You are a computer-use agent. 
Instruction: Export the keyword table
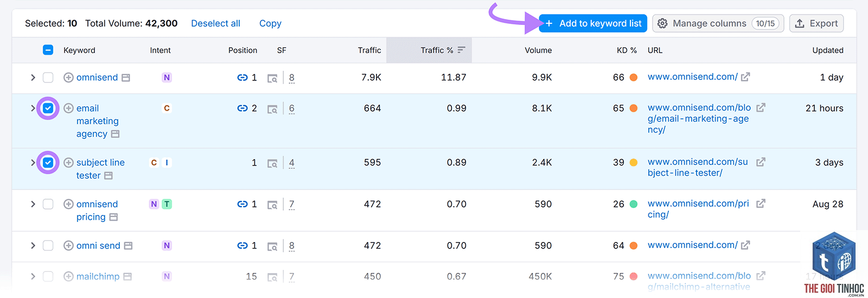(816, 23)
